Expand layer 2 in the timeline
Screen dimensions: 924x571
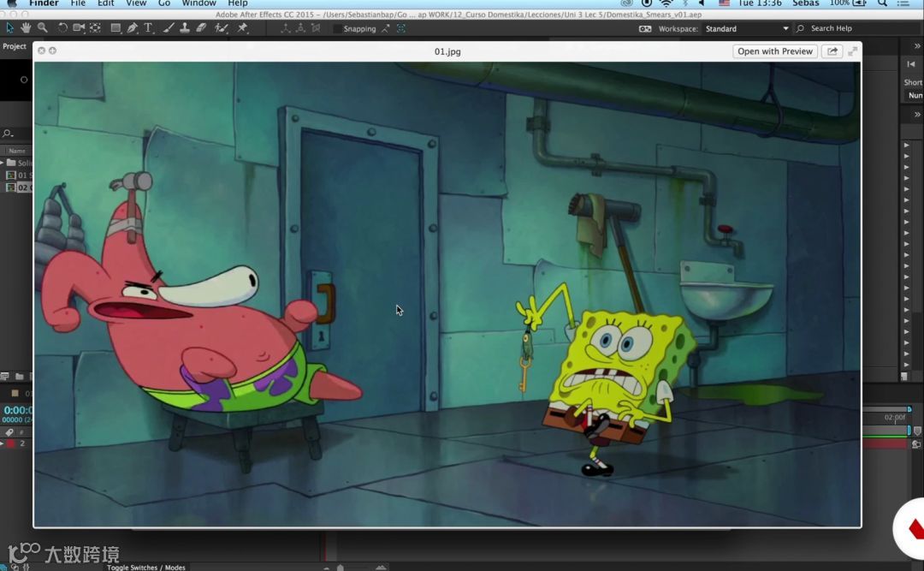[3, 443]
